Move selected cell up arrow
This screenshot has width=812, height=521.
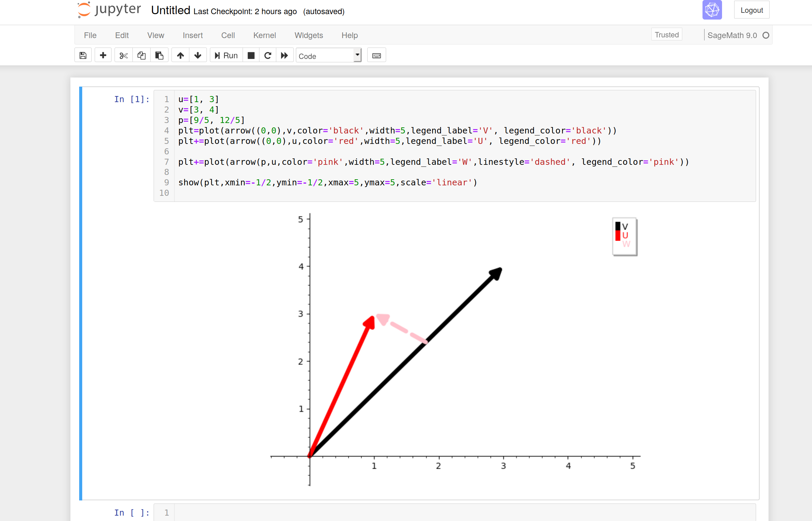pyautogui.click(x=180, y=56)
